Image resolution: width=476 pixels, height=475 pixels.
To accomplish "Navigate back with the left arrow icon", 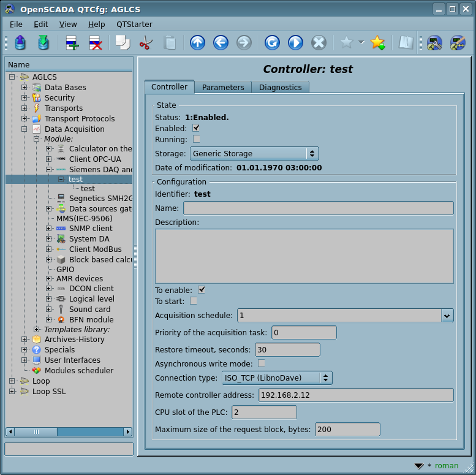I will click(221, 43).
